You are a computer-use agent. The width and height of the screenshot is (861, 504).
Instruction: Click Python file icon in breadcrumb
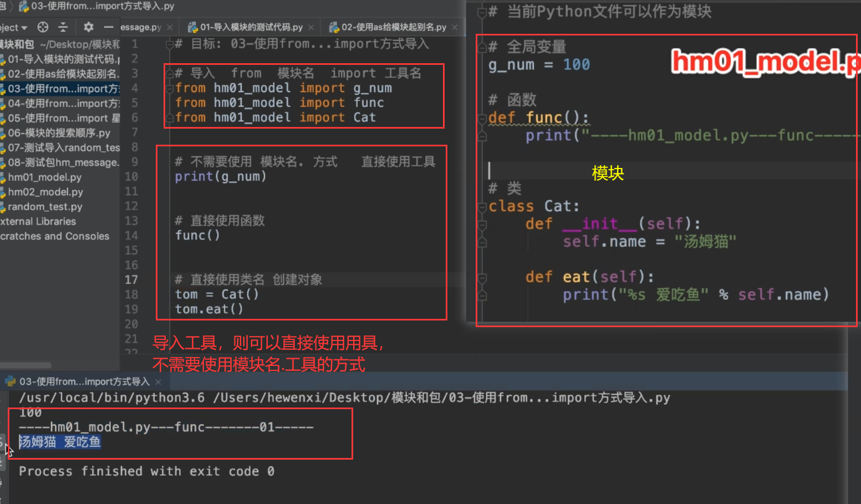pos(24,6)
